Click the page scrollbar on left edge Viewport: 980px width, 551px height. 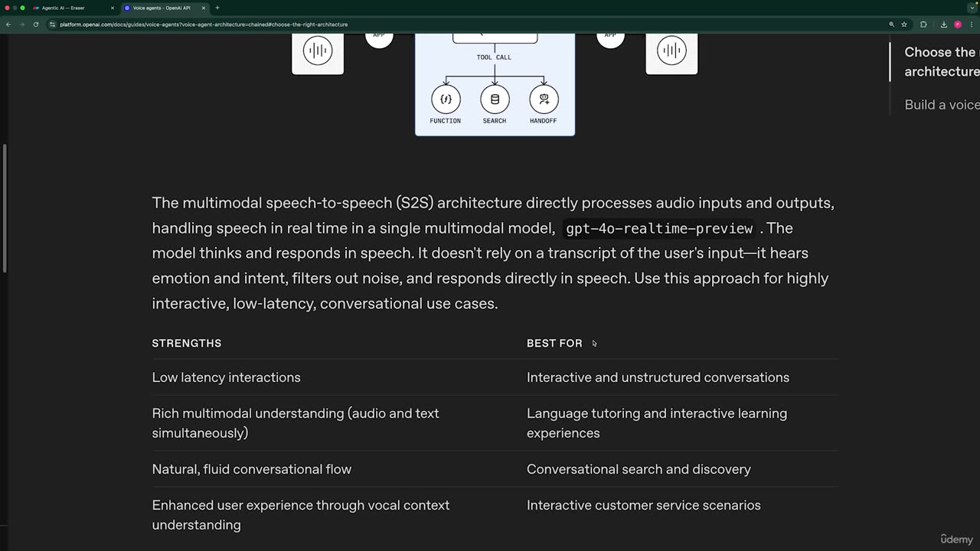point(4,207)
